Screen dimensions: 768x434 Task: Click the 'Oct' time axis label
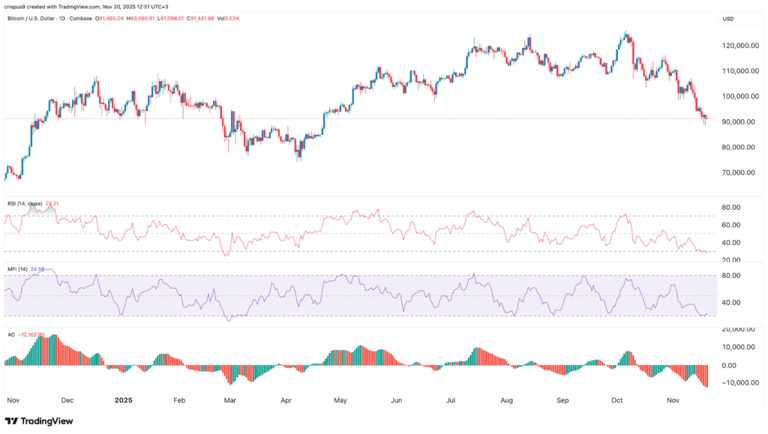[617, 400]
